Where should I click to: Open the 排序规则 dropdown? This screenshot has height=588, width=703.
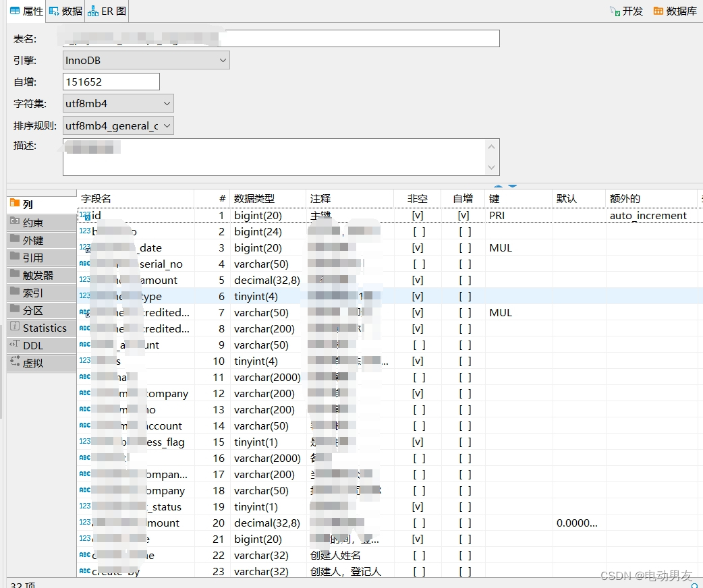pos(118,126)
